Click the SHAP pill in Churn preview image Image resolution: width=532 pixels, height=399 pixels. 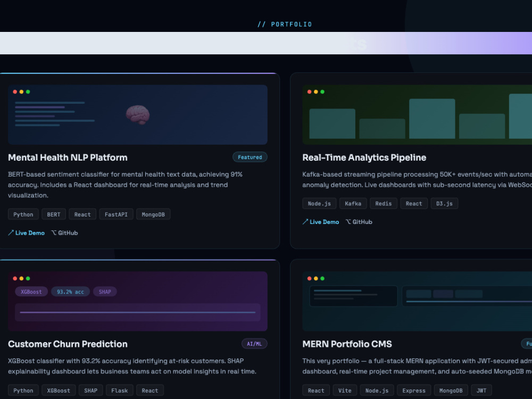pyautogui.click(x=105, y=292)
